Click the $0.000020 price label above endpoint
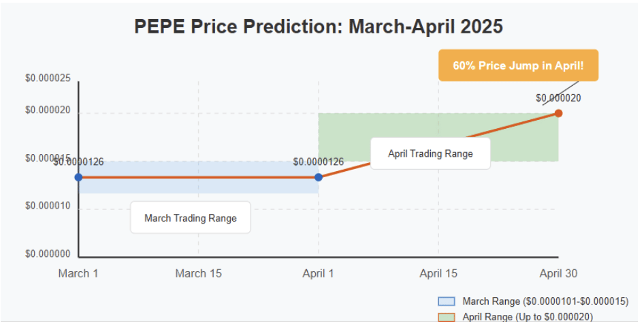644x334 pixels. (x=558, y=98)
